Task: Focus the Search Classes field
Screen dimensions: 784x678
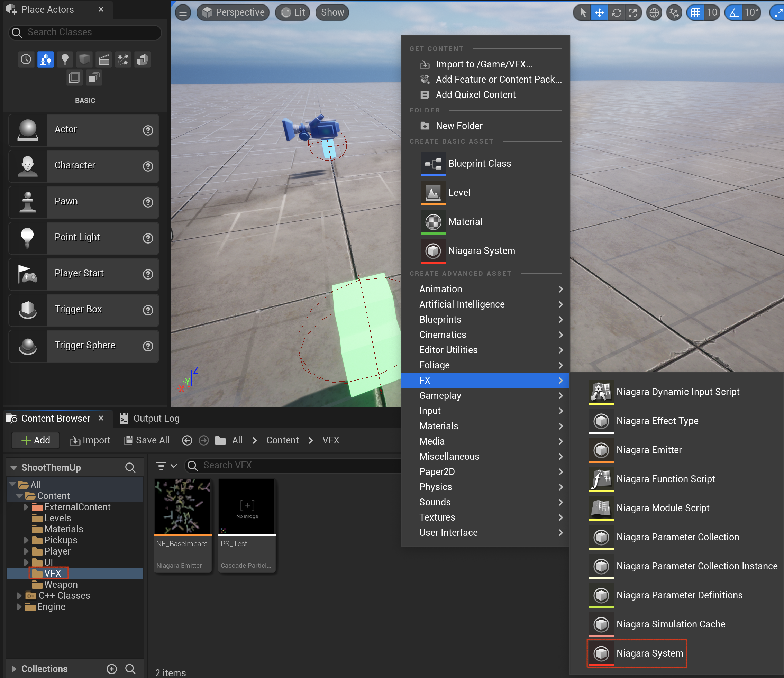Action: 85,32
